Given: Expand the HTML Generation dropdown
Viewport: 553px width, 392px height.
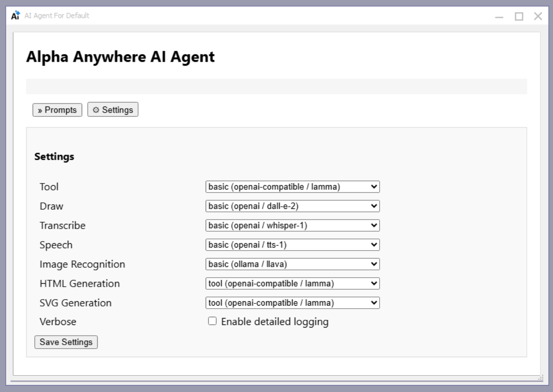Looking at the screenshot, I should pos(293,283).
